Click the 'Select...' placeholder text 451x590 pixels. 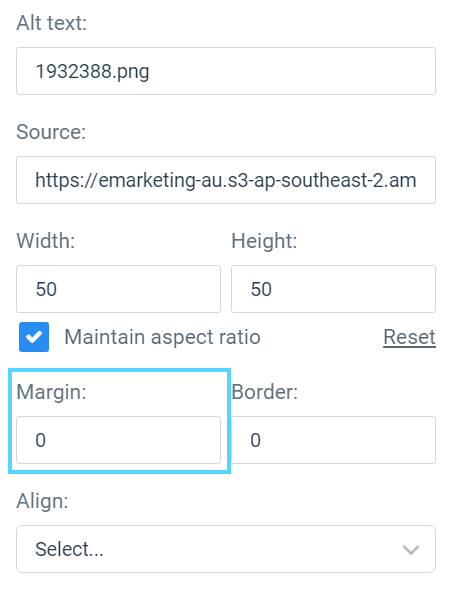point(69,549)
